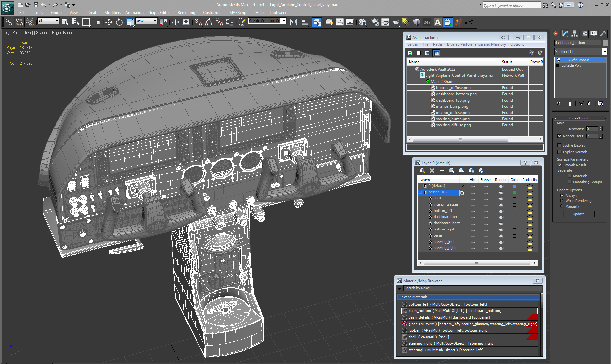Viewport: 611px width, 364px height.
Task: Click Freeze/Unfreeze All Layers snowflake icon
Action: [x=481, y=171]
